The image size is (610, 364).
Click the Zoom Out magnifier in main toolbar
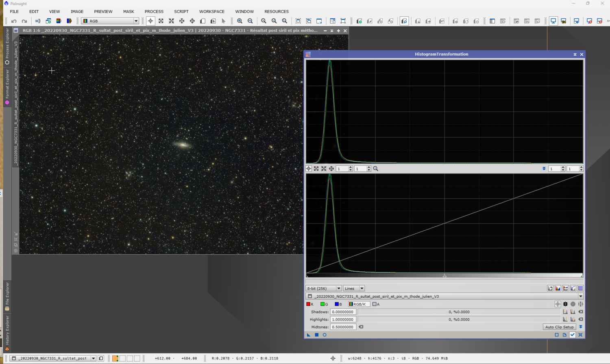coord(250,21)
